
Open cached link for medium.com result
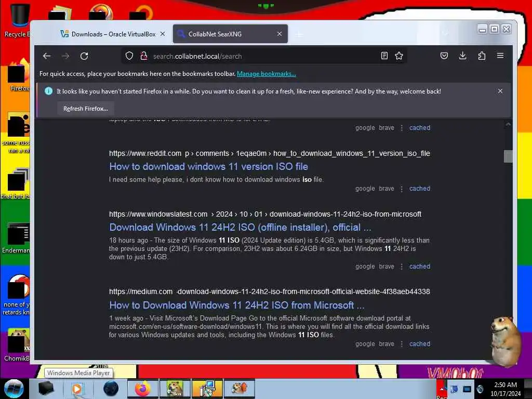click(x=420, y=344)
